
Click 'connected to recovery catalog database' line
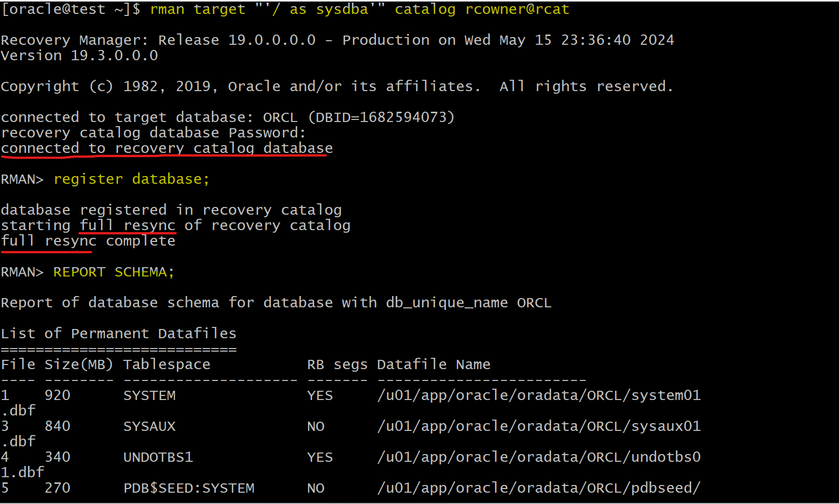[167, 148]
